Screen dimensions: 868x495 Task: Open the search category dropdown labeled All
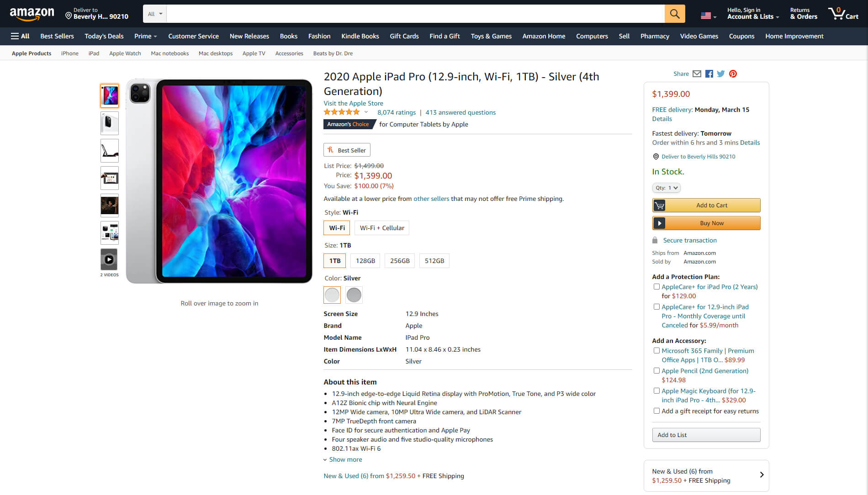(x=154, y=13)
